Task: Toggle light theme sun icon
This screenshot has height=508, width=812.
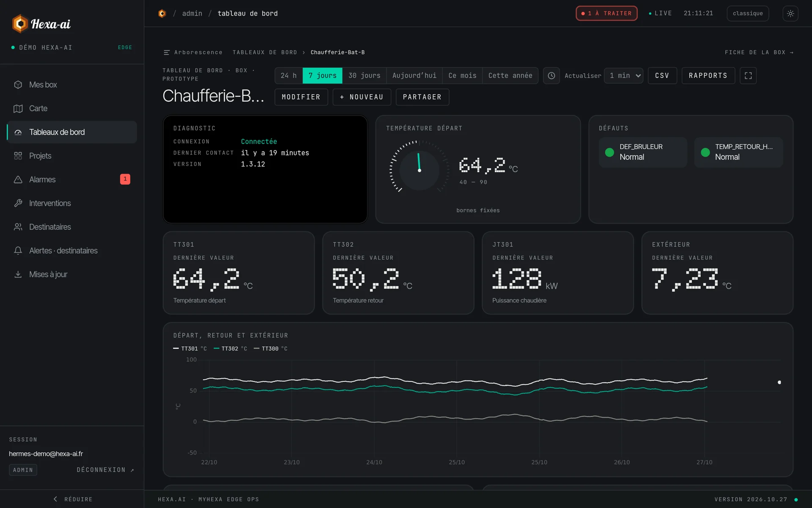Action: pyautogui.click(x=790, y=14)
